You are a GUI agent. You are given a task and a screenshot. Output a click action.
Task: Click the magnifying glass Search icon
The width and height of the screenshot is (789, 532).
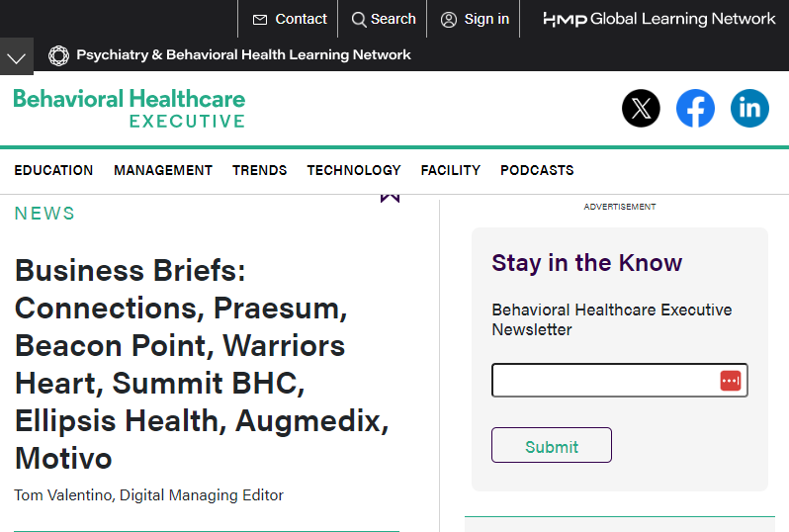358,20
